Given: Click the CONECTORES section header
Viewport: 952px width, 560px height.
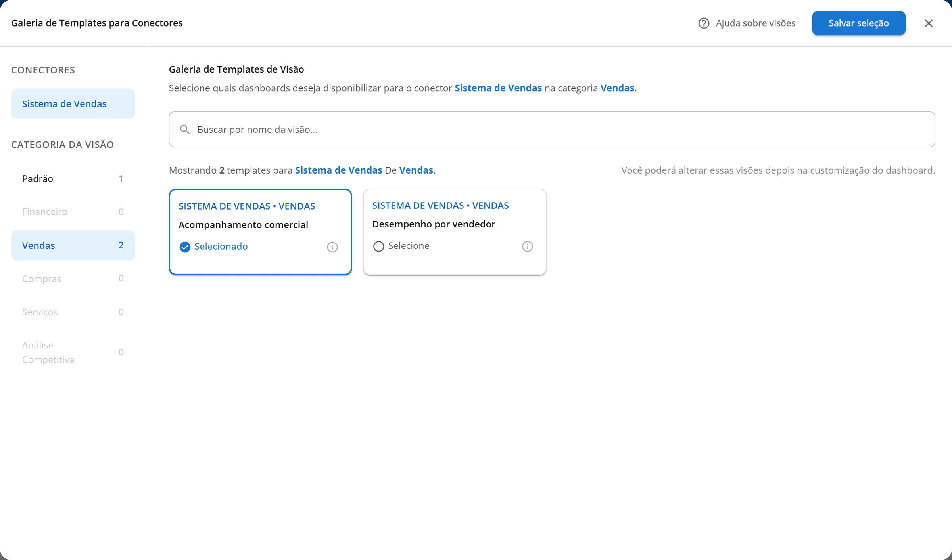Looking at the screenshot, I should click(x=43, y=70).
